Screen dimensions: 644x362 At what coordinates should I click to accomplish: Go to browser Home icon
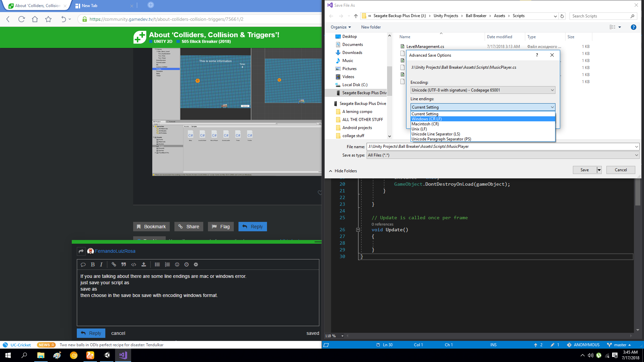(x=35, y=19)
